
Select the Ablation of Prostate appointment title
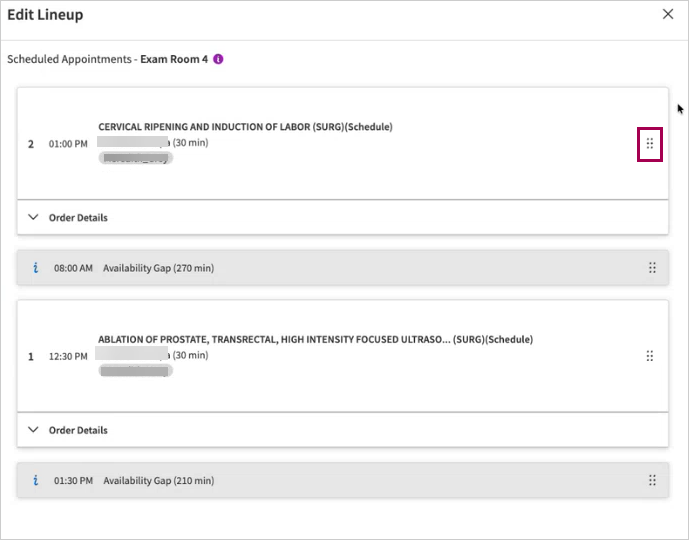(x=315, y=340)
